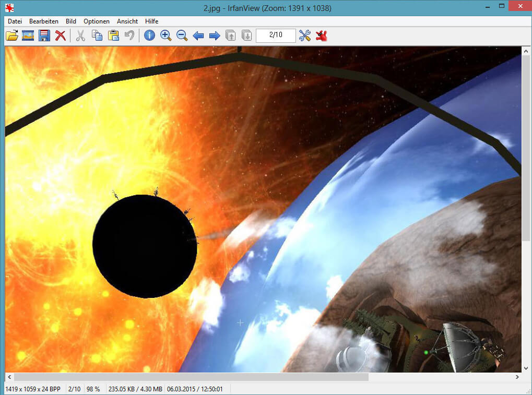
Task: Click the horizontal scrollbar right arrow
Action: (x=517, y=377)
